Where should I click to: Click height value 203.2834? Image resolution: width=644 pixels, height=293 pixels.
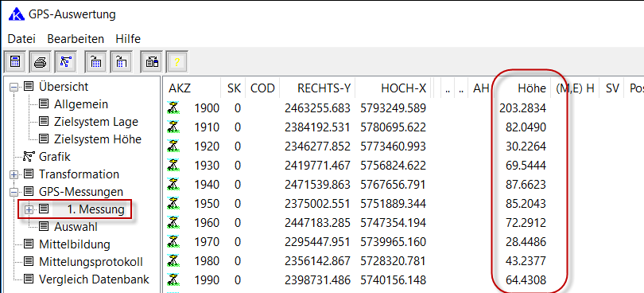click(522, 108)
